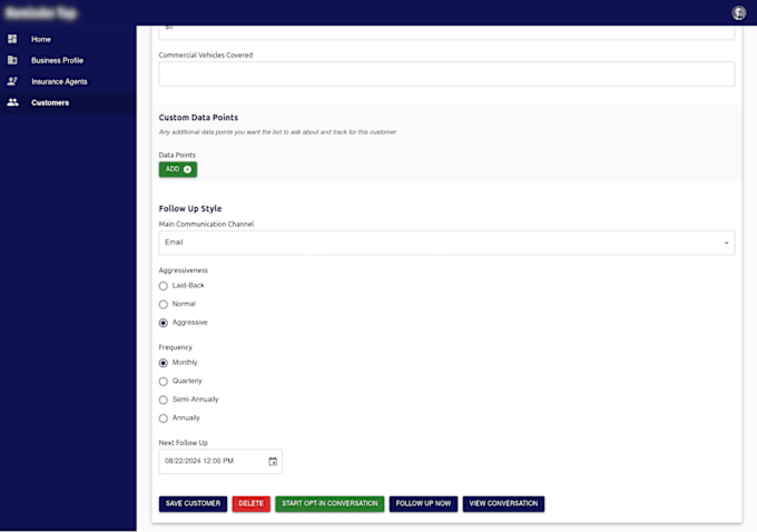The height and width of the screenshot is (532, 757).
Task: Click the Follow Up Now button
Action: point(423,504)
